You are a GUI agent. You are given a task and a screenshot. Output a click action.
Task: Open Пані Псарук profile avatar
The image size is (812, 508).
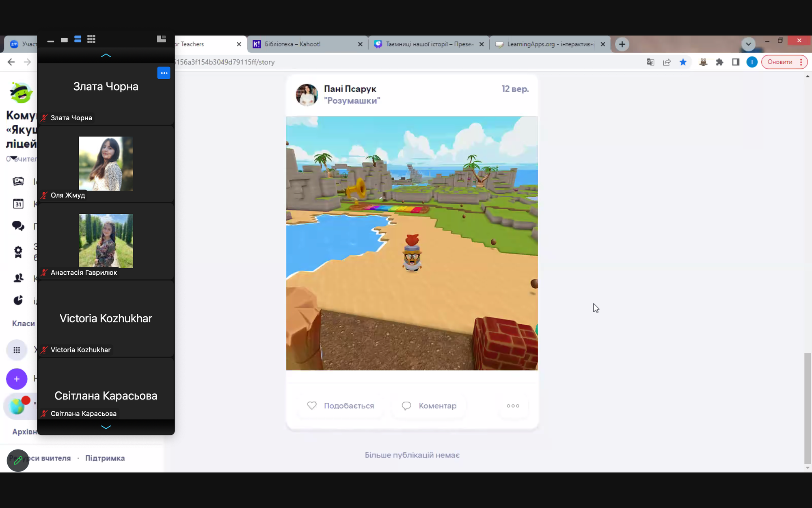pos(307,95)
